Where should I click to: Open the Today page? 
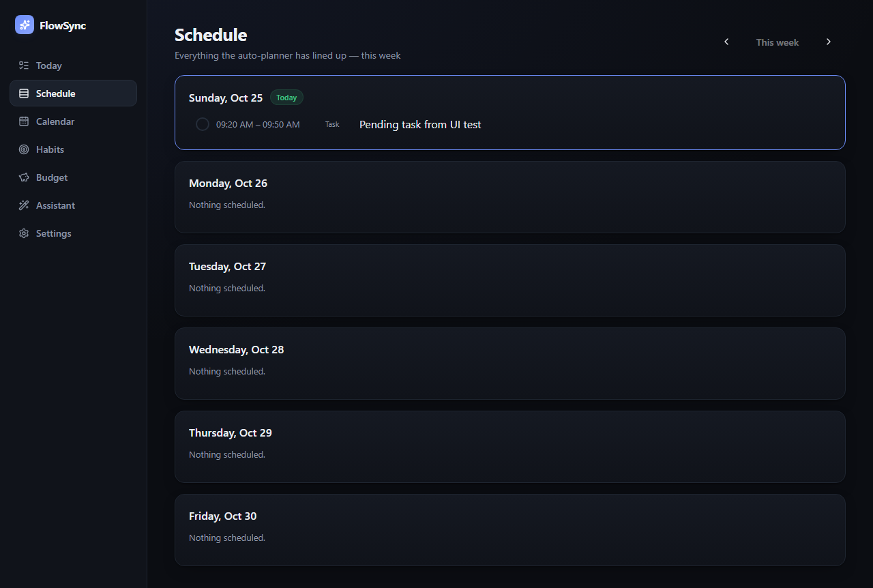[73, 65]
